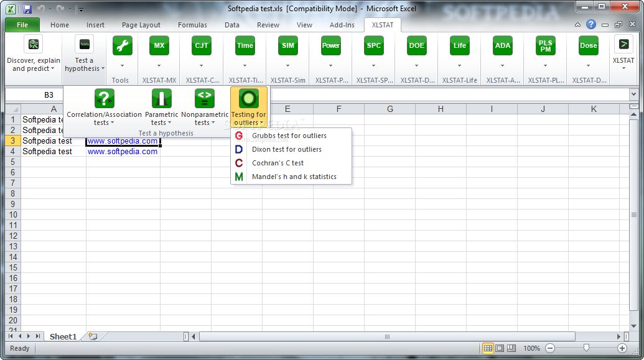Click the CJT conjoint module icon
This screenshot has width=644, height=360.
[x=201, y=45]
